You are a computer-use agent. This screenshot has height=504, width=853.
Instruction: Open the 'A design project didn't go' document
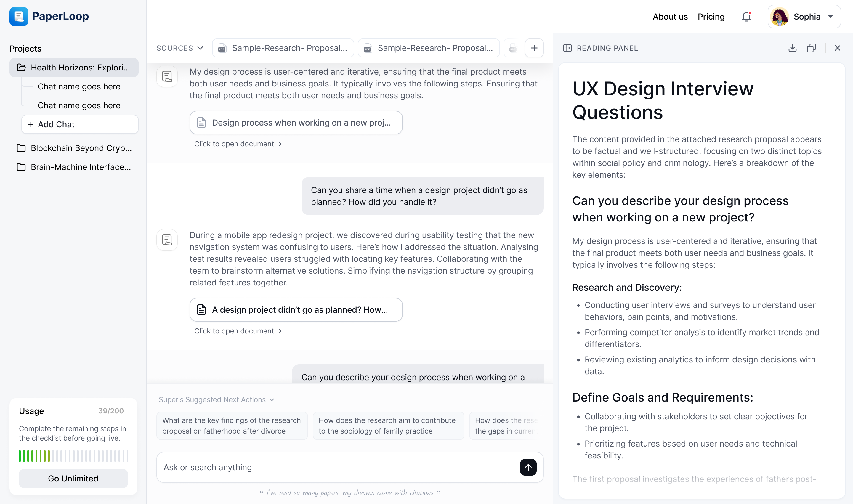296,309
